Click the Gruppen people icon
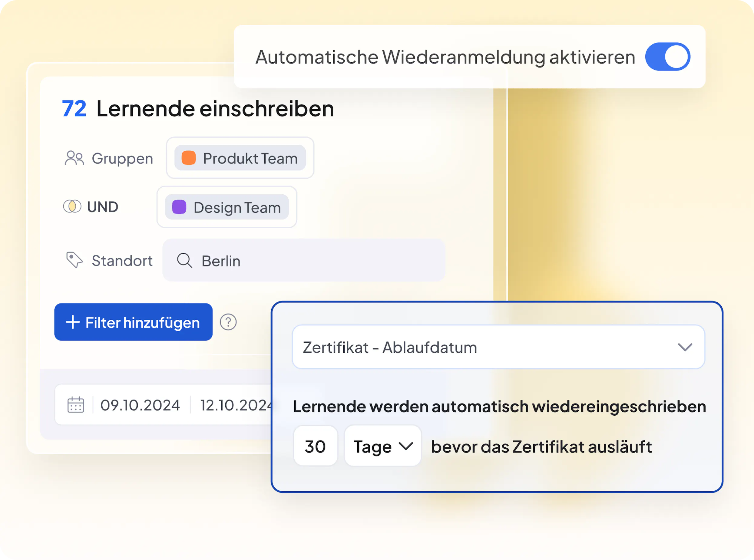Image resolution: width=754 pixels, height=560 pixels. (74, 158)
